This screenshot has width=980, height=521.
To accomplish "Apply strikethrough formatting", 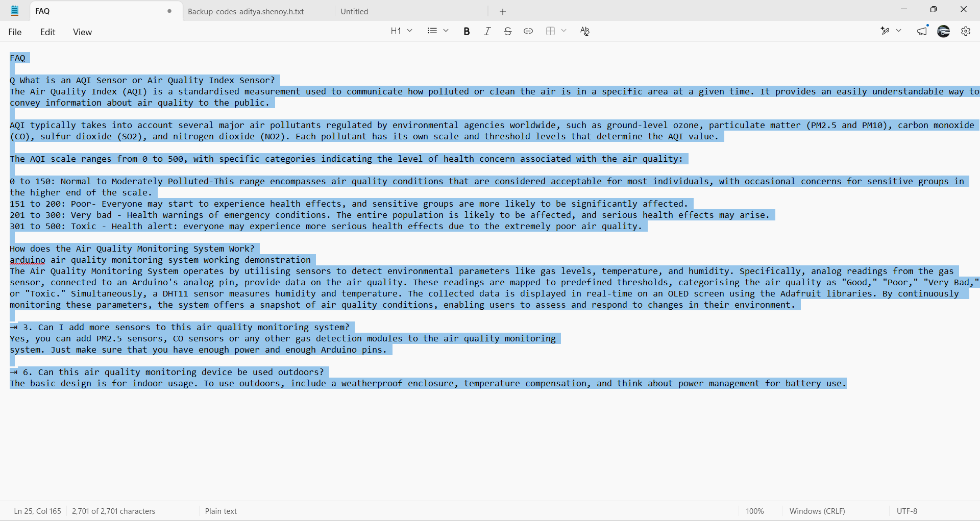I will coord(507,31).
